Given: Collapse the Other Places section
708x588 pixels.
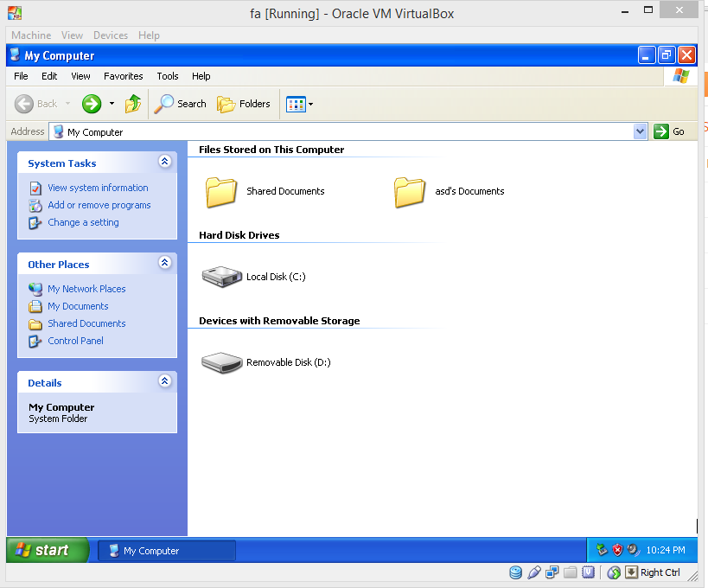Looking at the screenshot, I should pos(164,263).
